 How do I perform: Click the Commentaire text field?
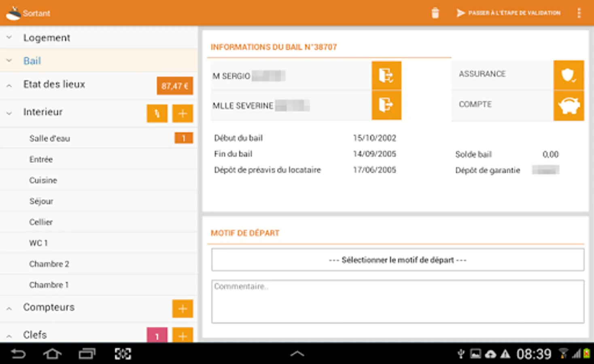397,301
